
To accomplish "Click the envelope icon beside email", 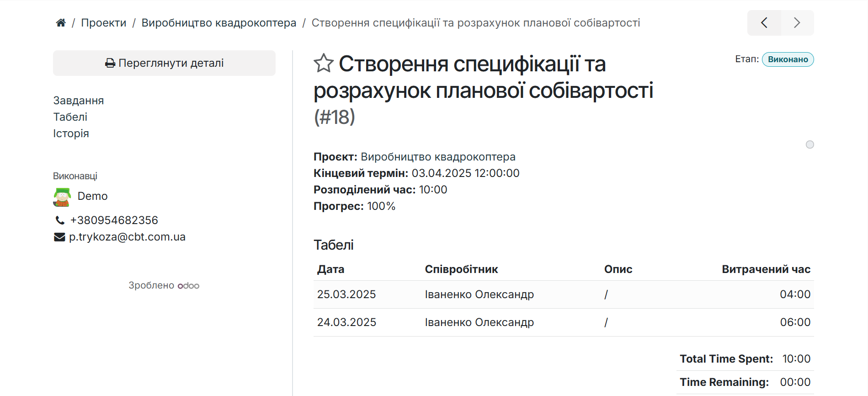I will [x=59, y=237].
